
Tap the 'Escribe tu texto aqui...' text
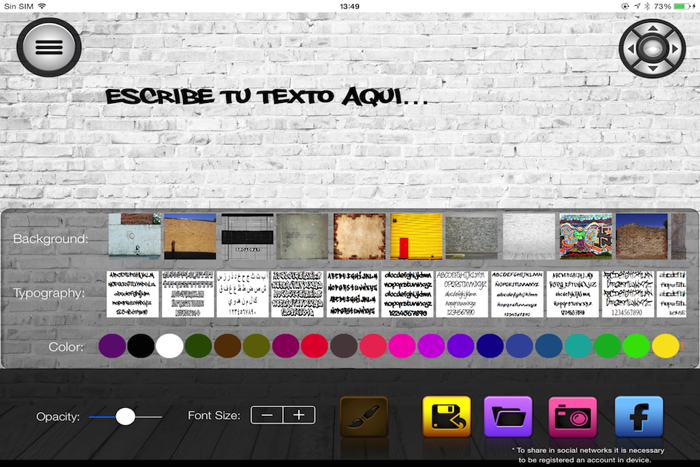pyautogui.click(x=266, y=96)
